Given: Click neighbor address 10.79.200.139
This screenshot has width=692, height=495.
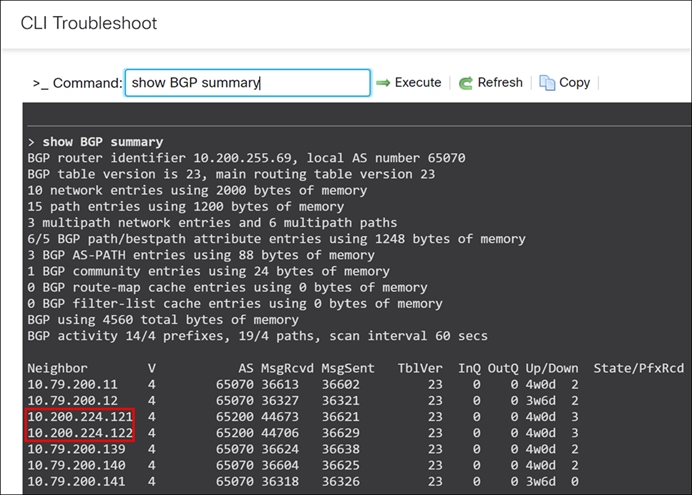Looking at the screenshot, I should [76, 448].
